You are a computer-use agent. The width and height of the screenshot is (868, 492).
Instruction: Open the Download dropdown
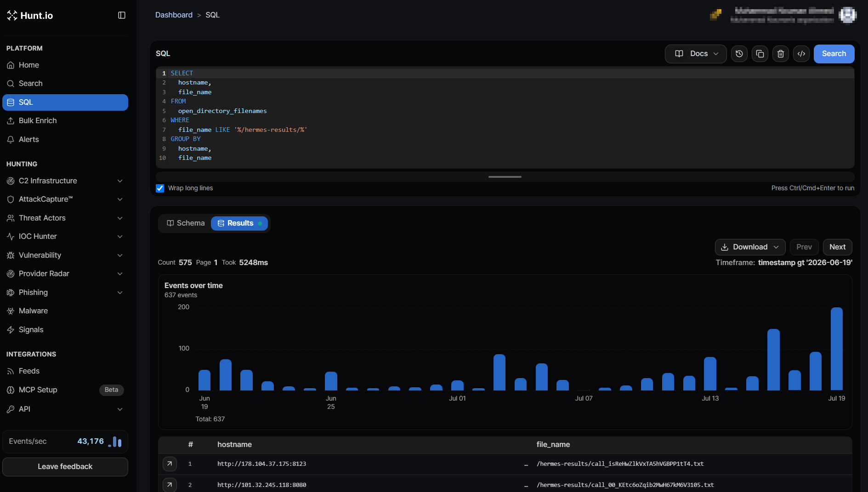(x=750, y=247)
